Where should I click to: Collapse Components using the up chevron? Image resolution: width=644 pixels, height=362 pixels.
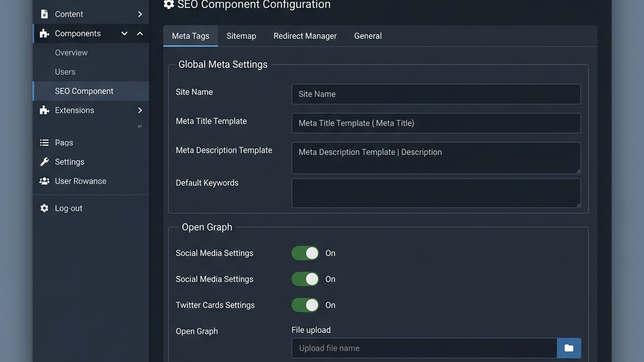[140, 33]
